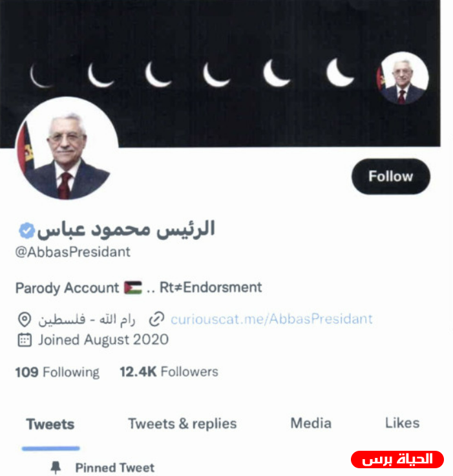Click the blue verified badge icon
This screenshot has width=453, height=476.
(26, 230)
